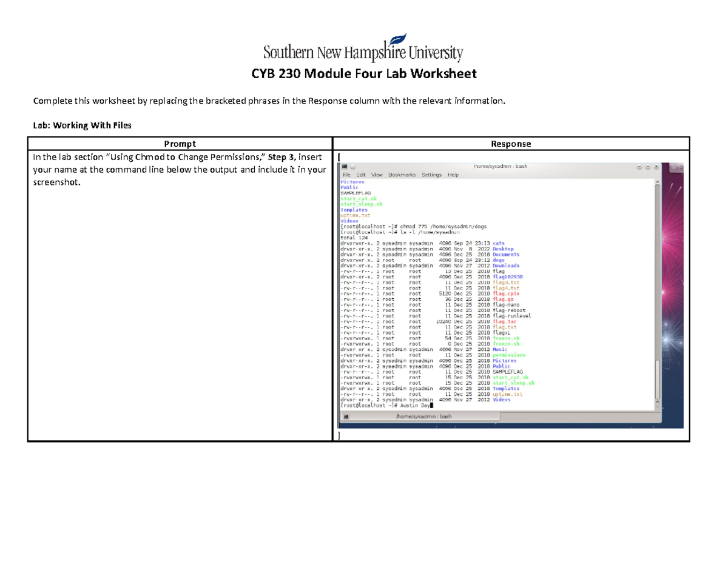The width and height of the screenshot is (728, 562).
Task: Click the Southern New Hampshire University logo
Action: (x=363, y=53)
